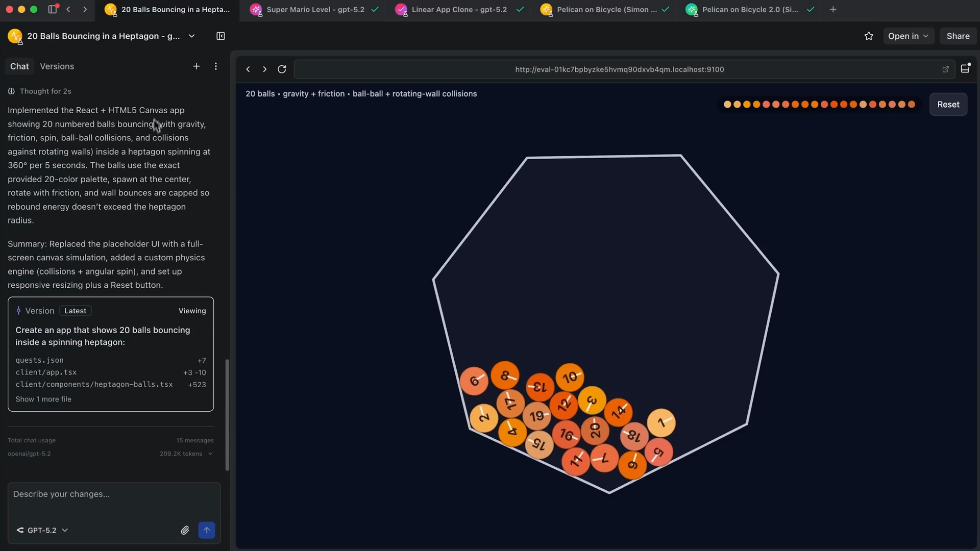Go back in the preview pane
This screenshot has height=551, width=980.
click(x=248, y=69)
